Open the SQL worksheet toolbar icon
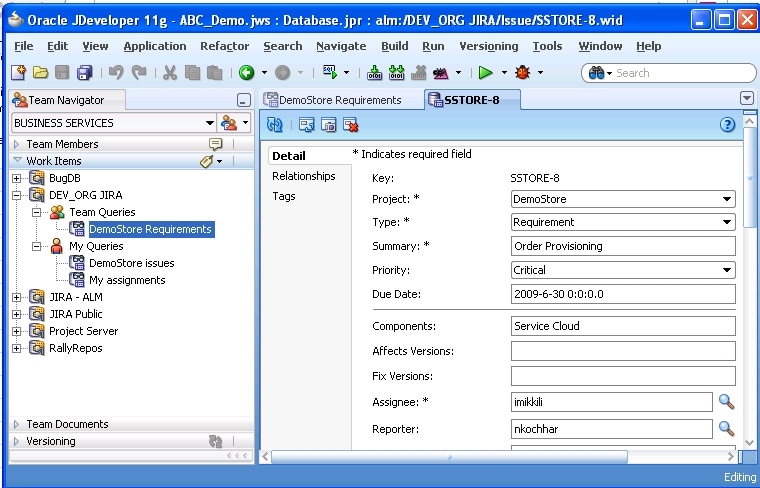Image resolution: width=760 pixels, height=488 pixels. point(330,72)
